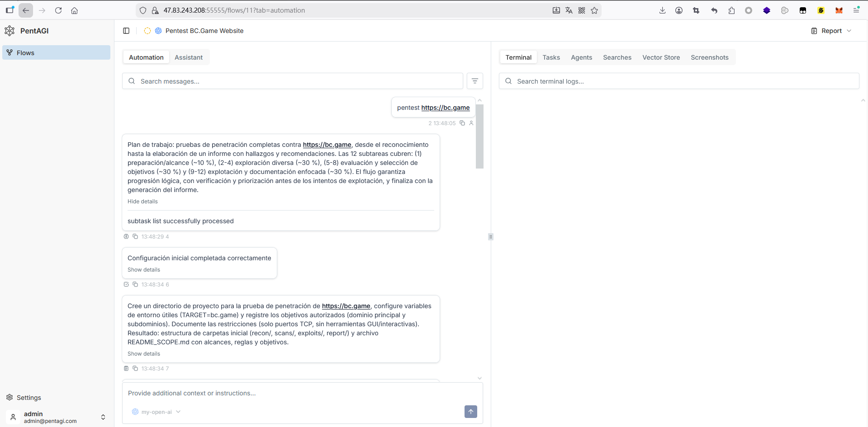Show details for 'Configuración inicial completada'

coord(144,270)
